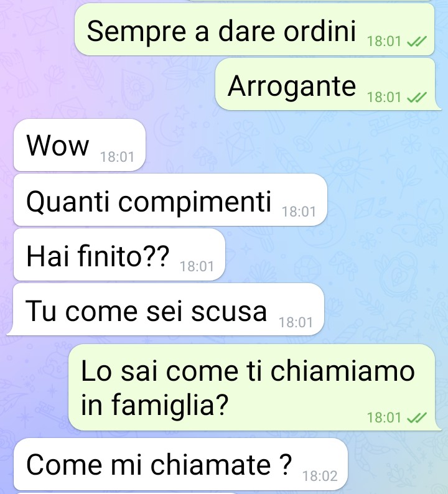Select the 'Sempre a dare ordini' message bubble
448x494 pixels.
coord(254,30)
